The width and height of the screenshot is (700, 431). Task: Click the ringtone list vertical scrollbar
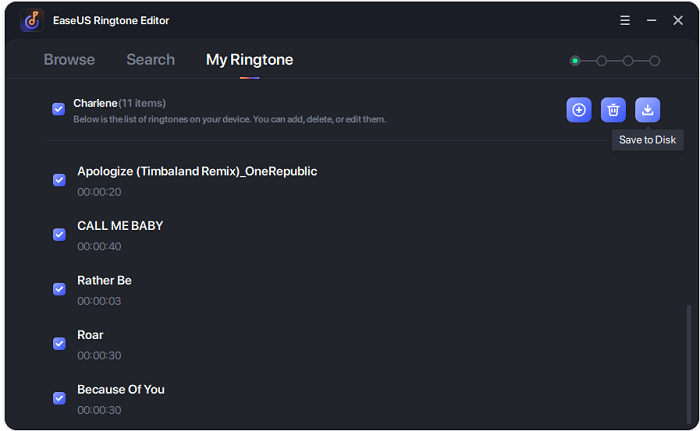coord(689,364)
